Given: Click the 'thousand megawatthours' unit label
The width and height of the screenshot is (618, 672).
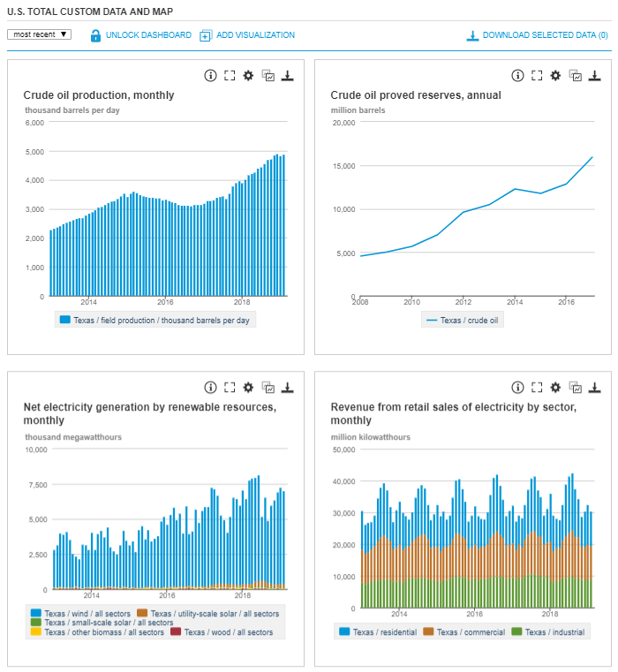Looking at the screenshot, I should [x=73, y=437].
